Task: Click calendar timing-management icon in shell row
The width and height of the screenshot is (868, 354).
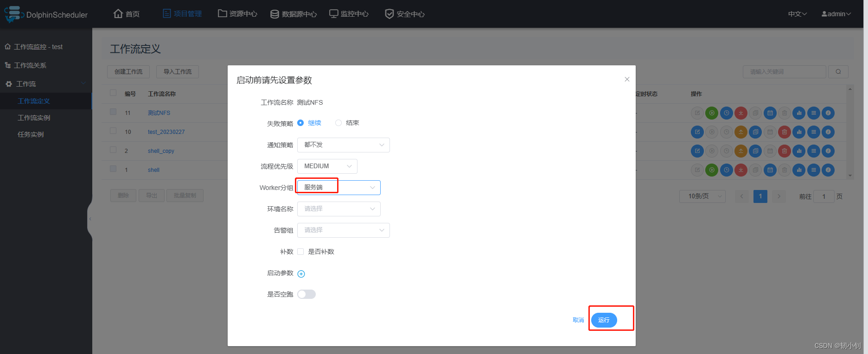Action: [770, 170]
